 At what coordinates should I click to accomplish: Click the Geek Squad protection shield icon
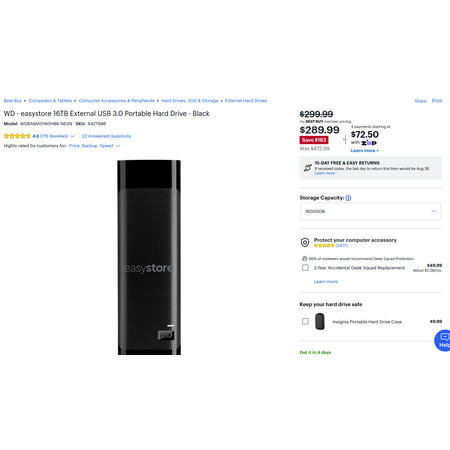point(305,242)
